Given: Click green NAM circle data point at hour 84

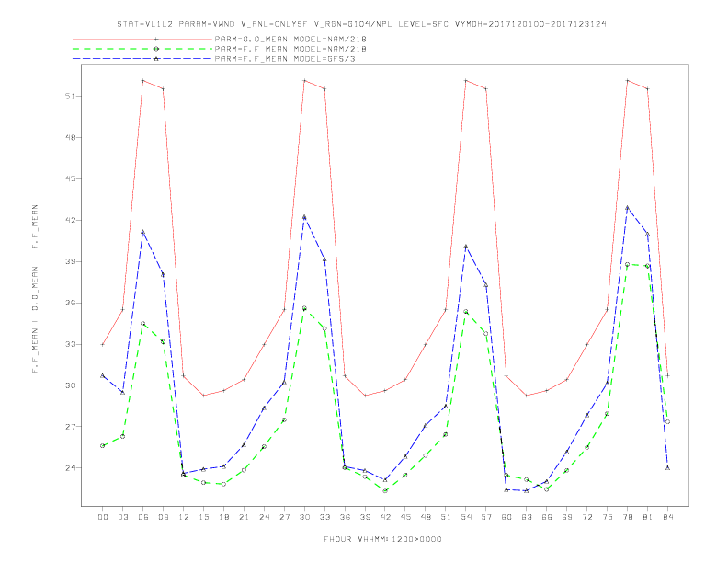Looking at the screenshot, I should point(667,421).
